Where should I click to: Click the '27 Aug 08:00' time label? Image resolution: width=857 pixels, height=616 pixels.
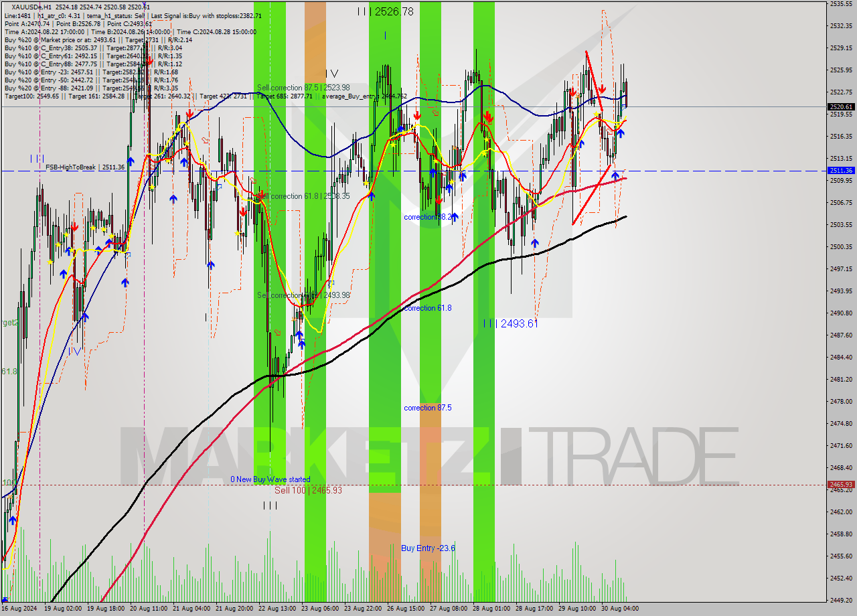coord(448,609)
